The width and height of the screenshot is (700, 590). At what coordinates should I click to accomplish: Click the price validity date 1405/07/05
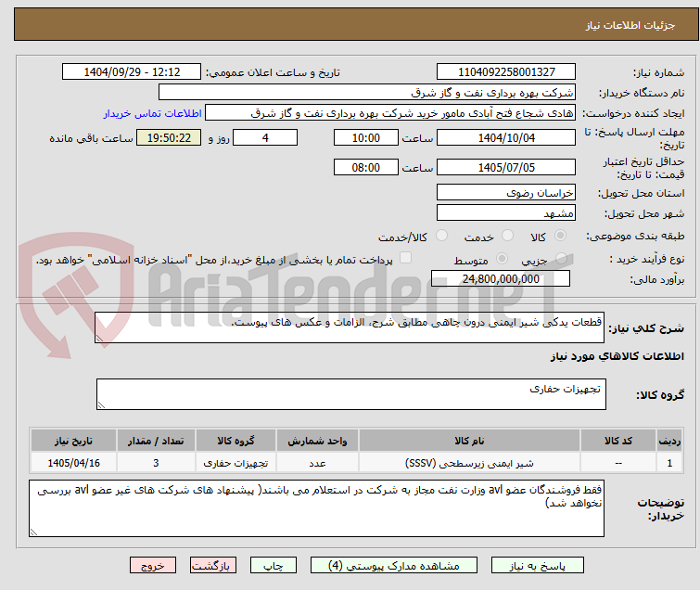[x=506, y=168]
